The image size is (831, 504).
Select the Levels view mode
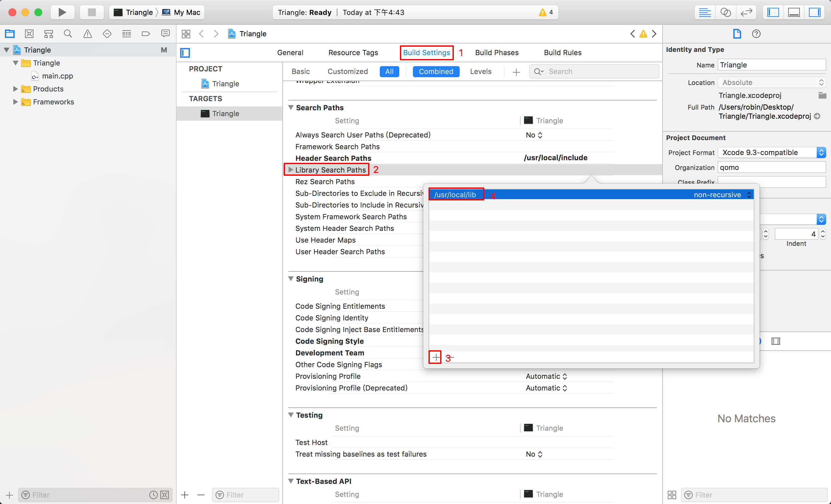click(x=481, y=71)
